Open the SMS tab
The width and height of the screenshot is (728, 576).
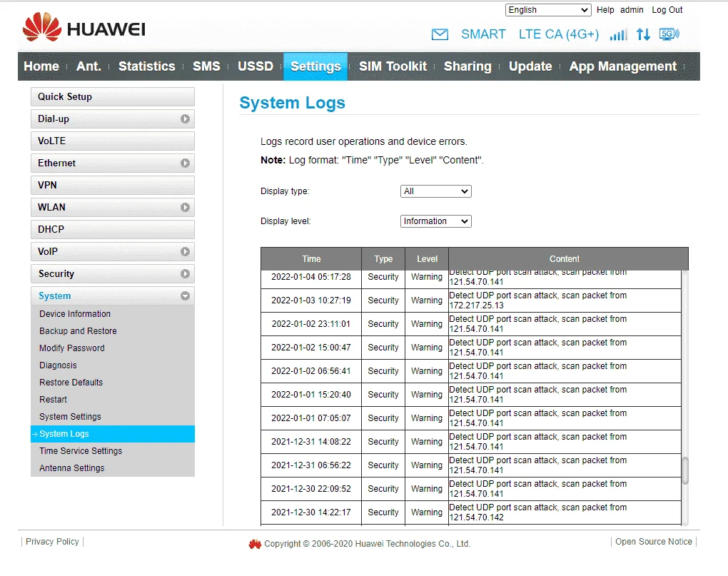(206, 66)
